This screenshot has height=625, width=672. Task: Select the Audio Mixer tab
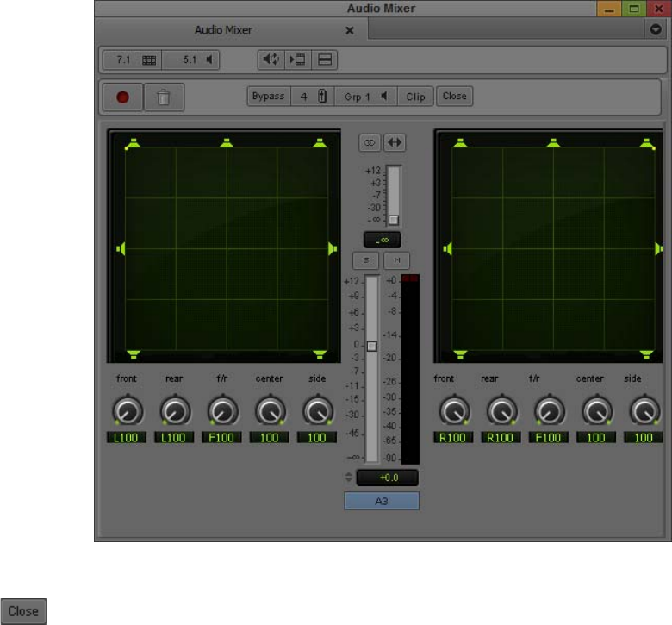click(223, 30)
